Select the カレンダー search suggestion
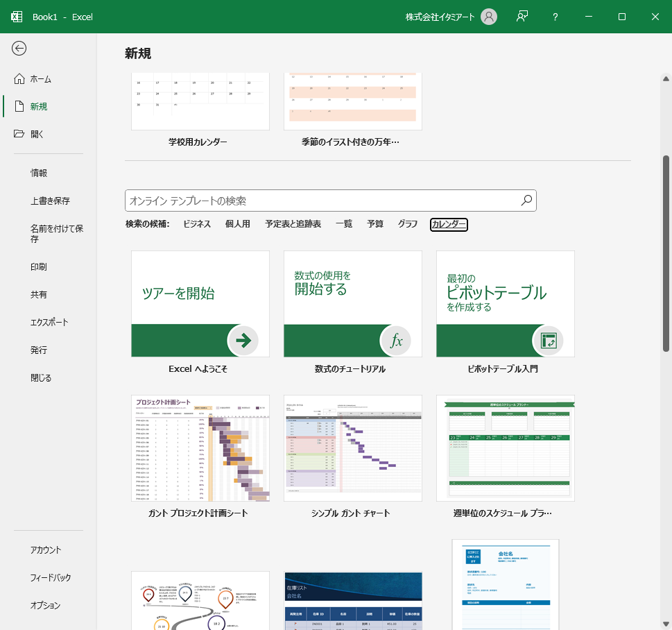Screen dimensions: 672x630 (x=449, y=224)
